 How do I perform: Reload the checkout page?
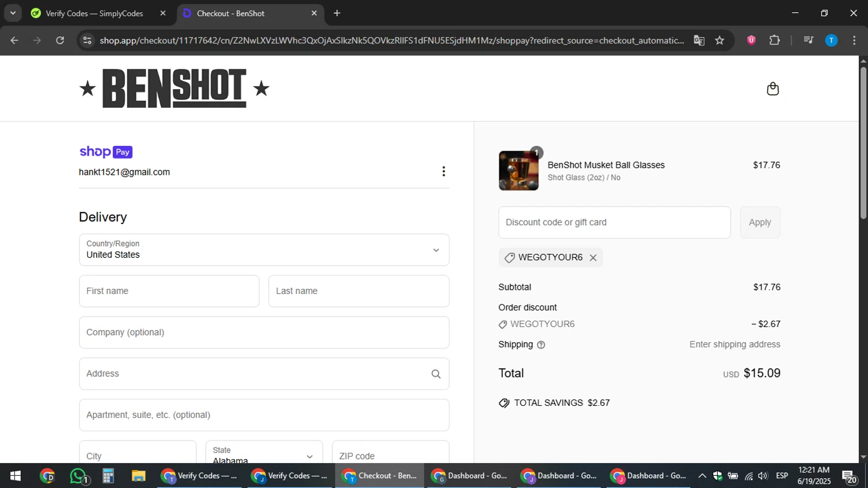60,41
